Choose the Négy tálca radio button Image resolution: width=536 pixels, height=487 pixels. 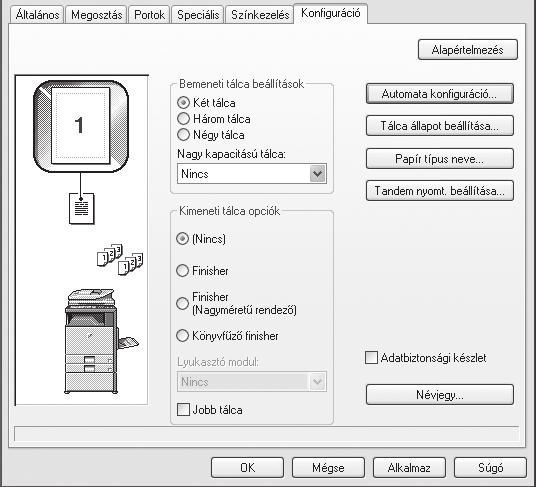183,135
